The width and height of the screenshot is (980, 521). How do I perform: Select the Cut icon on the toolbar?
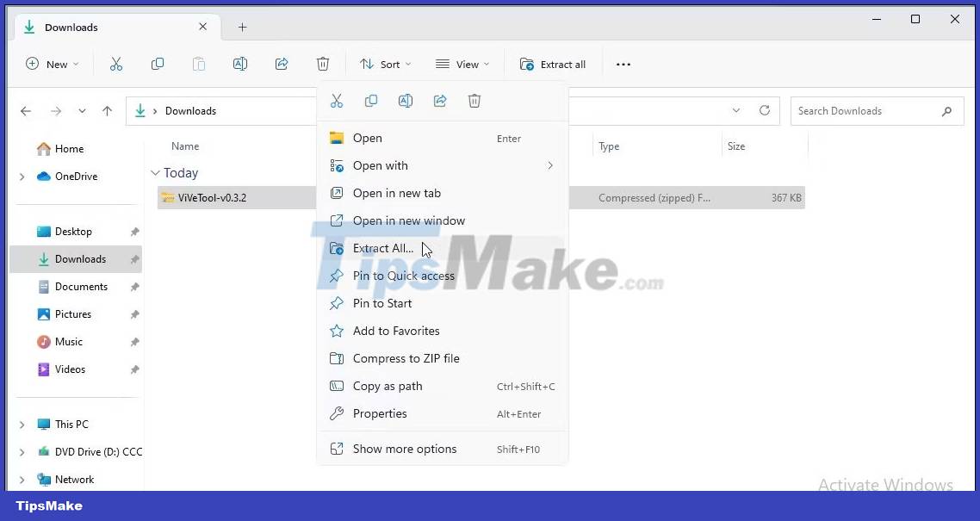(116, 64)
